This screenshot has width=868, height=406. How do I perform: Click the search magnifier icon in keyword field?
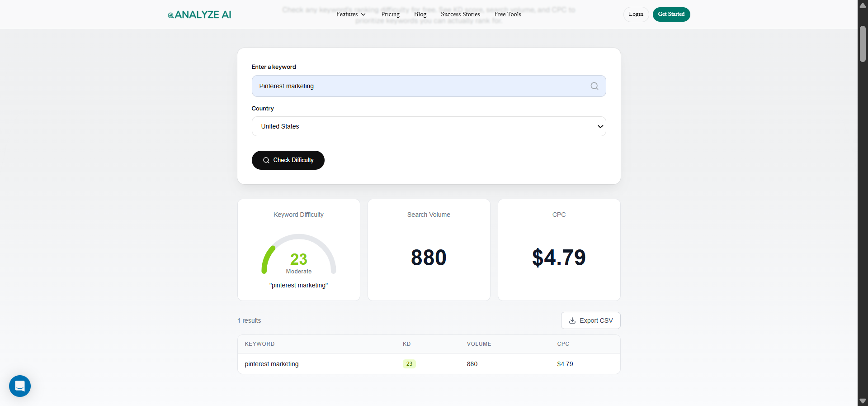click(594, 86)
